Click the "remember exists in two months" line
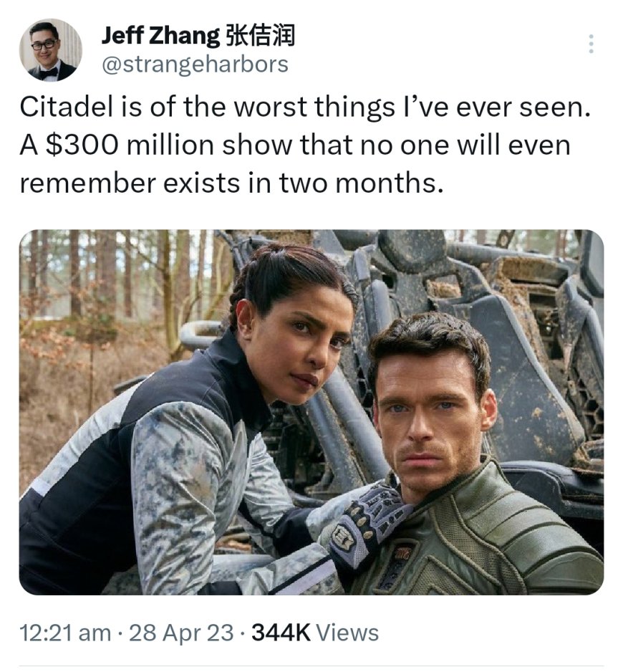This screenshot has width=623, height=672. point(231,183)
